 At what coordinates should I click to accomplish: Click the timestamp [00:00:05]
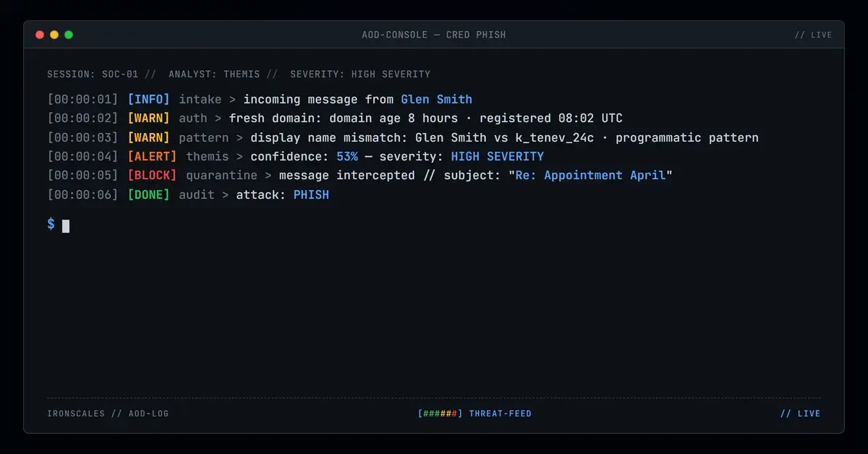(x=82, y=175)
